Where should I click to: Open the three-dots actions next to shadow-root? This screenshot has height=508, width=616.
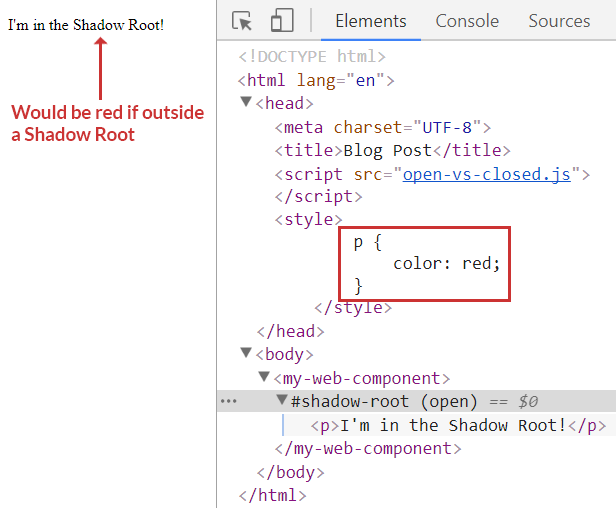229,402
